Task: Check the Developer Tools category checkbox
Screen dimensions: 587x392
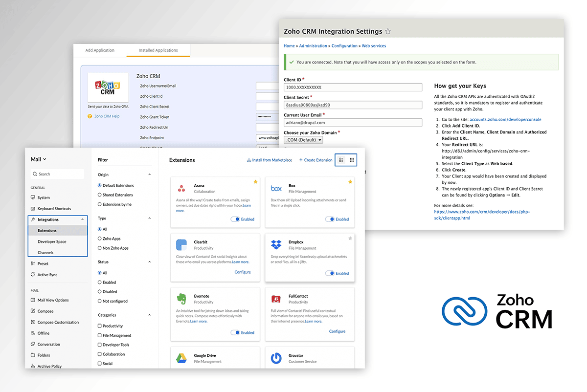Action: click(x=100, y=345)
